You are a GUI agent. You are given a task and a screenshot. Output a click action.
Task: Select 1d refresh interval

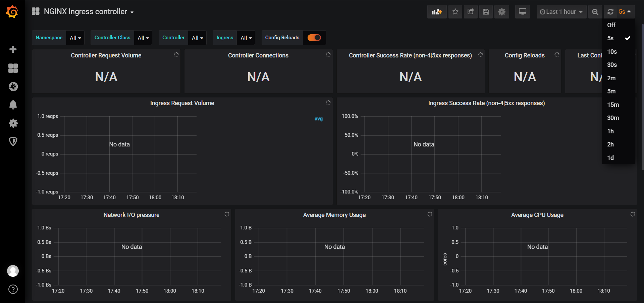[x=619, y=158]
